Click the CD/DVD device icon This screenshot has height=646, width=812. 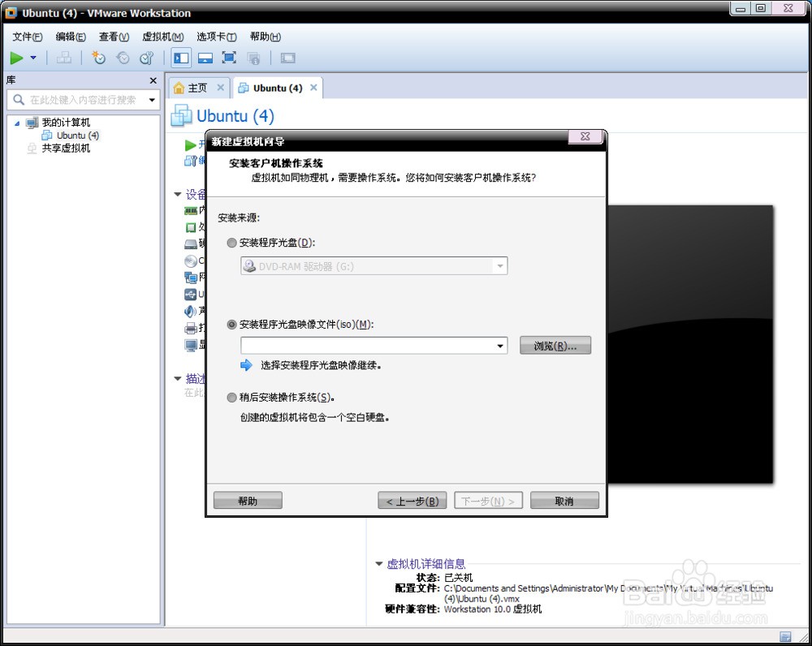[x=191, y=261]
